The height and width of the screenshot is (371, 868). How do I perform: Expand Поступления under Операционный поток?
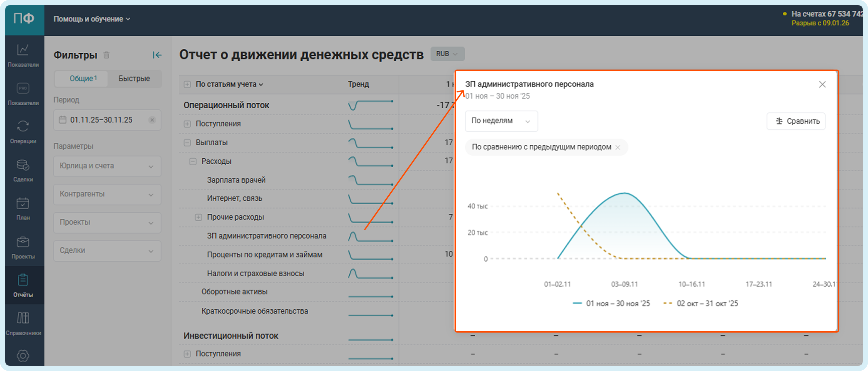pyautogui.click(x=187, y=124)
